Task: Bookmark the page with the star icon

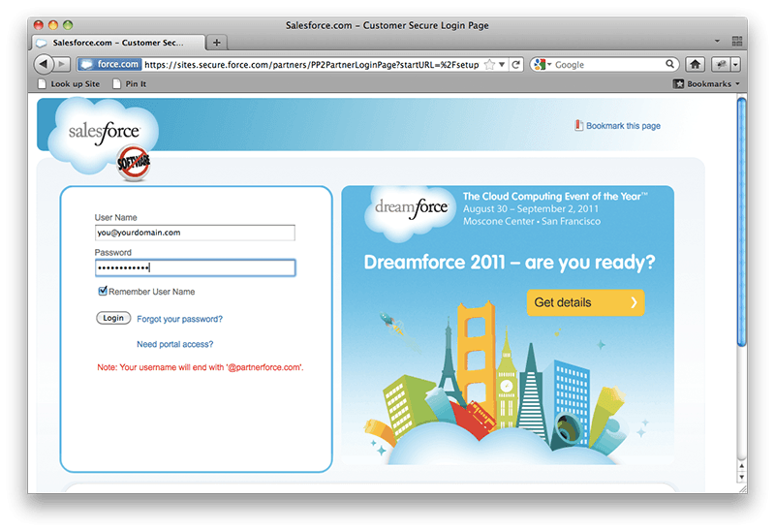Action: click(490, 64)
